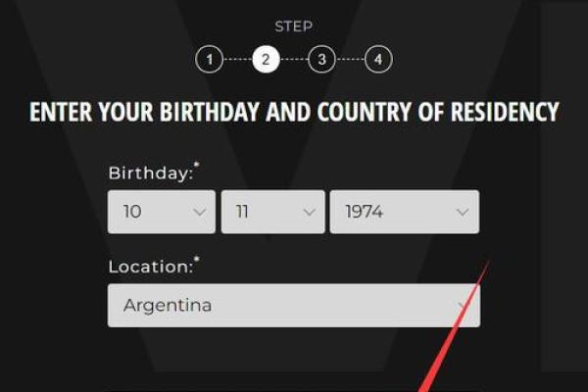Click chevron arrow in 1974 year field

coord(463,213)
